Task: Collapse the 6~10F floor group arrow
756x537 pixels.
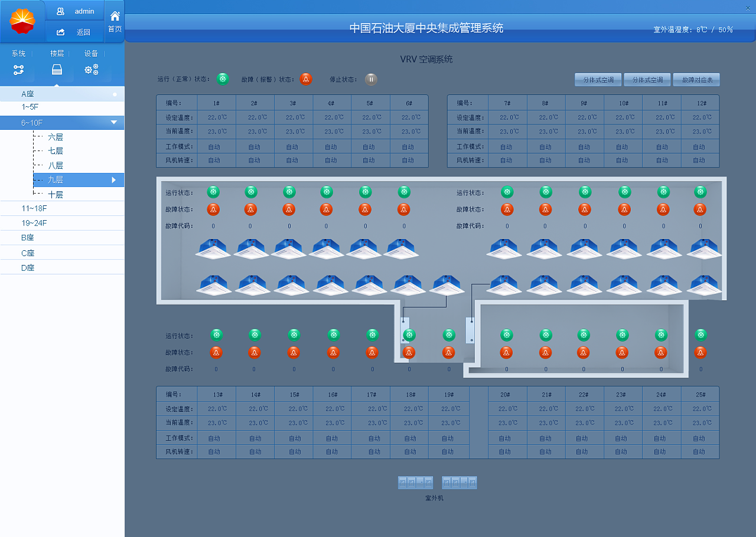Action: tap(114, 123)
